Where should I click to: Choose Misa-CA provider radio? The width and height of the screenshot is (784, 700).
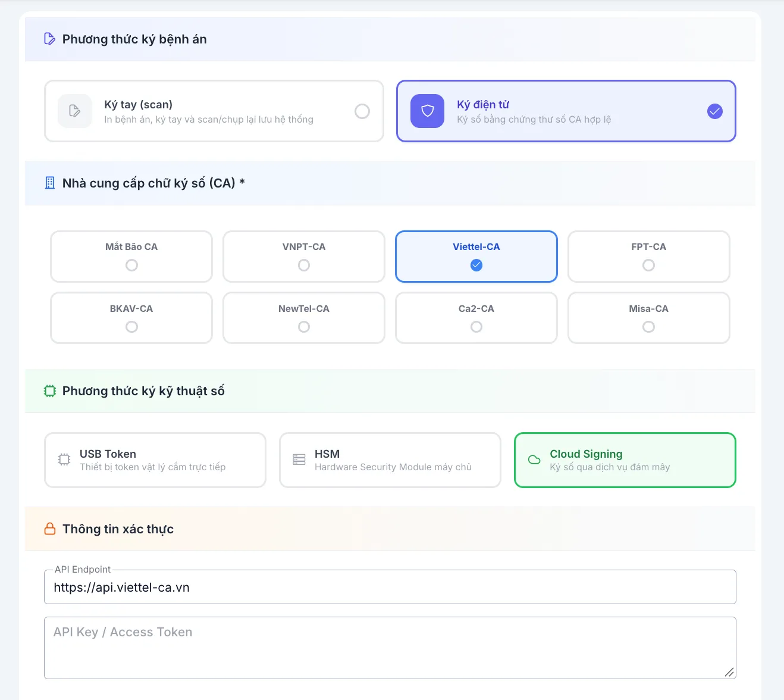(648, 327)
